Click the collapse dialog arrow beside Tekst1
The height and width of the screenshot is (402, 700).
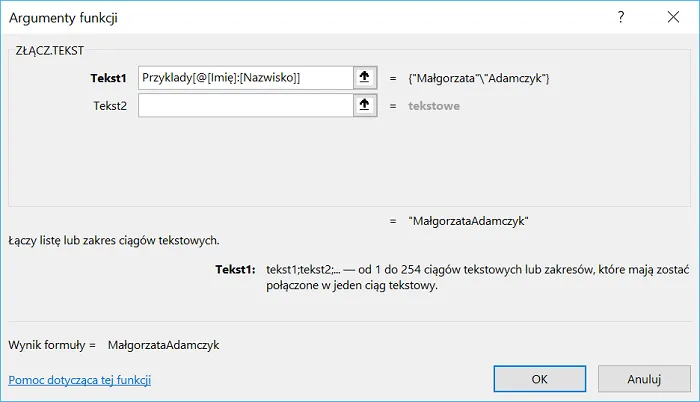[365, 77]
